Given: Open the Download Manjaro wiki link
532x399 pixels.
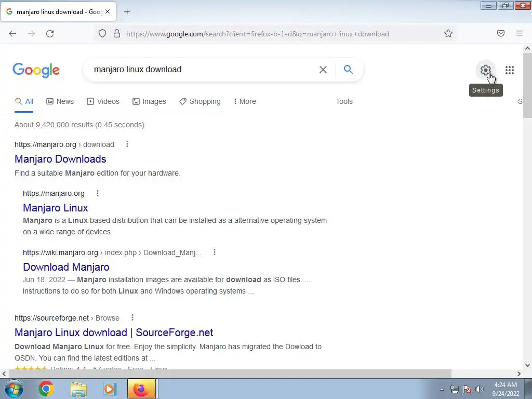Looking at the screenshot, I should (x=66, y=267).
